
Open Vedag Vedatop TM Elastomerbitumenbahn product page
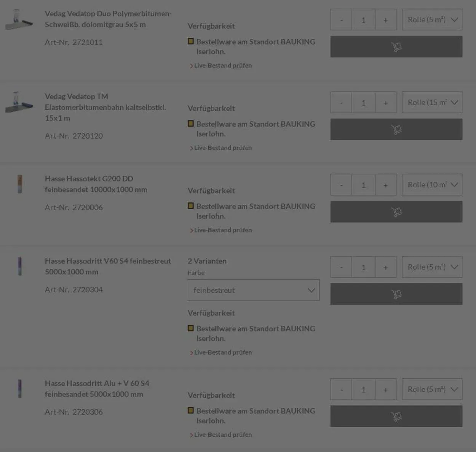tap(105, 107)
